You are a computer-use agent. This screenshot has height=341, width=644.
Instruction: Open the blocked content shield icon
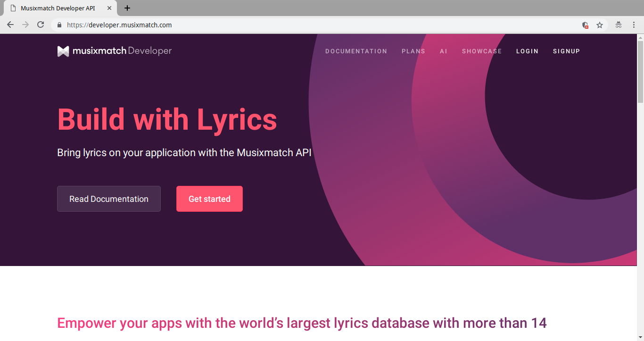585,25
